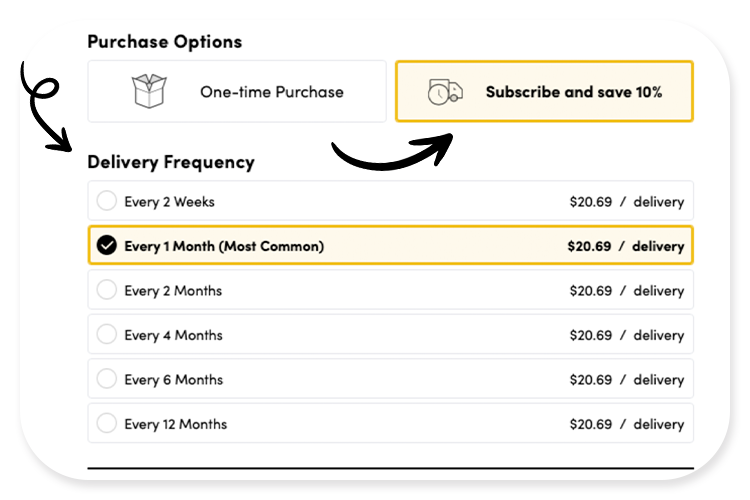The image size is (750, 500).
Task: Click the Every 6 Months delivery price
Action: point(626,380)
